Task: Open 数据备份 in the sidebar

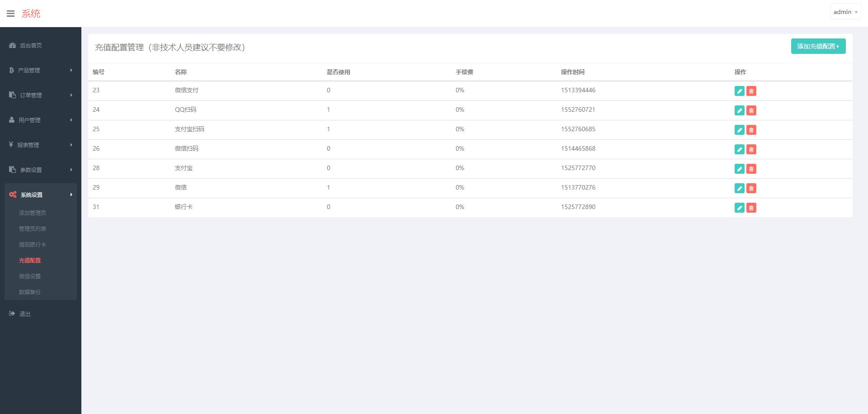Action: [30, 292]
